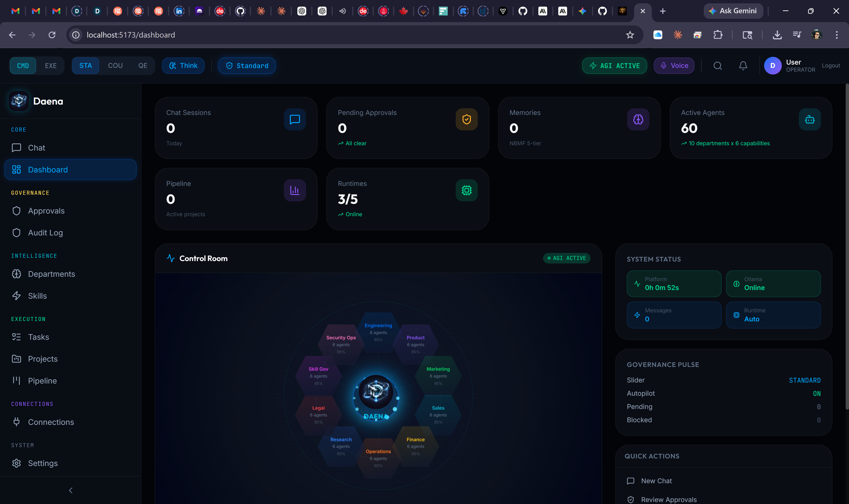Click the Logout link
The height and width of the screenshot is (504, 849).
click(830, 66)
